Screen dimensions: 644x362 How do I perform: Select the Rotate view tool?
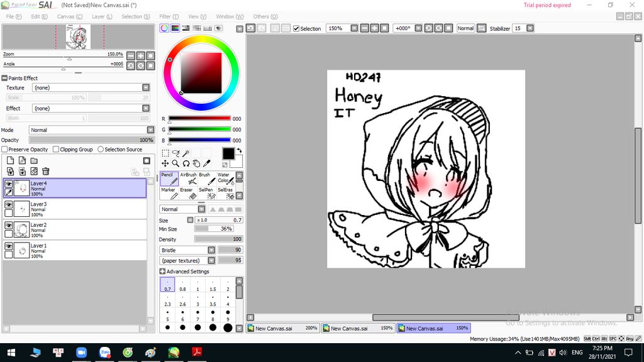point(186,163)
